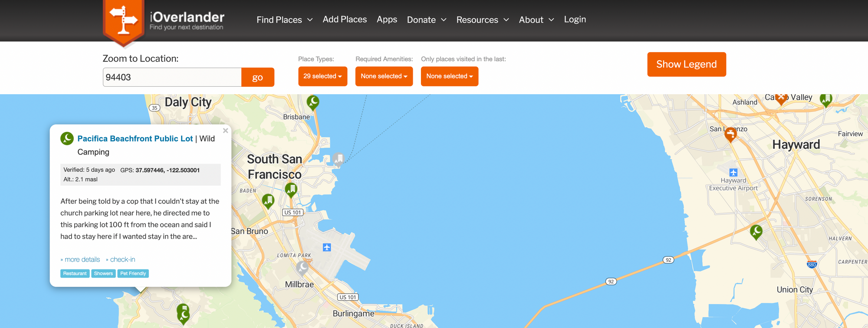Click the San Francisco airport icon on map

click(x=327, y=247)
